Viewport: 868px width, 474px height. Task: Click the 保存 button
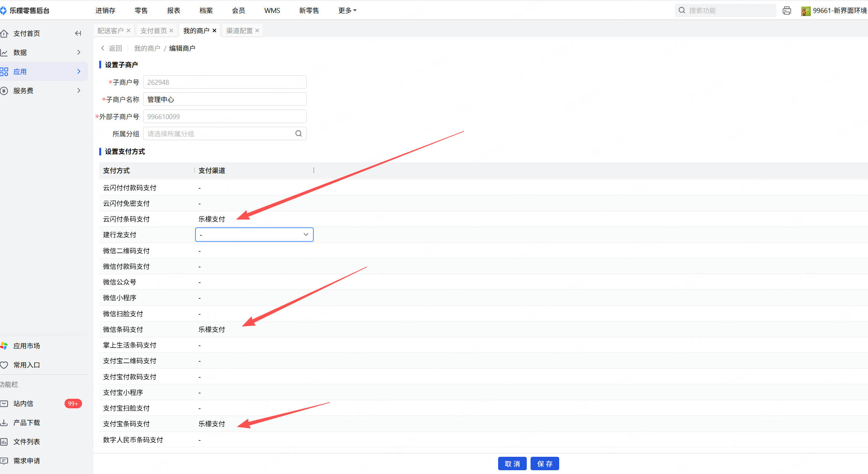pos(545,464)
